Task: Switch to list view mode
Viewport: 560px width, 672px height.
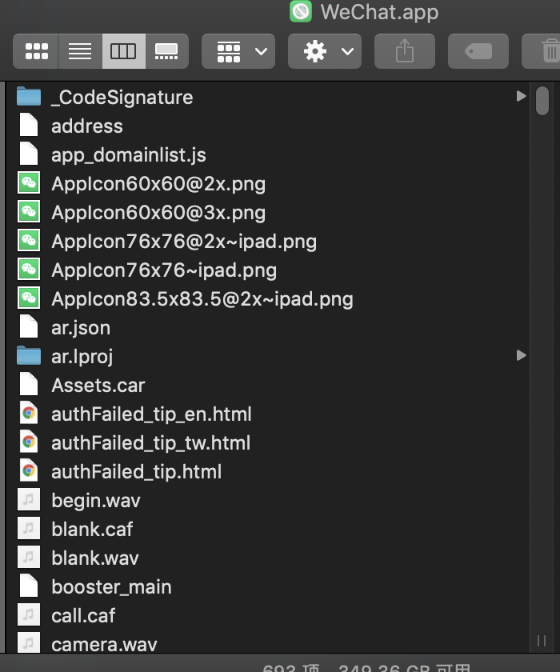Action: 80,51
